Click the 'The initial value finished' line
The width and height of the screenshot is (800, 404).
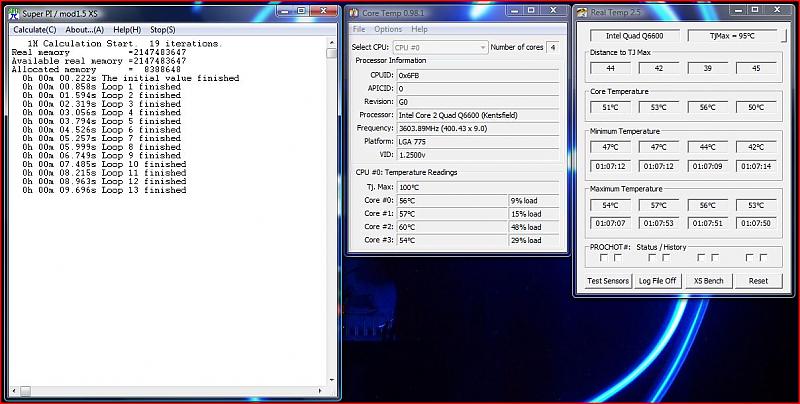coord(131,78)
